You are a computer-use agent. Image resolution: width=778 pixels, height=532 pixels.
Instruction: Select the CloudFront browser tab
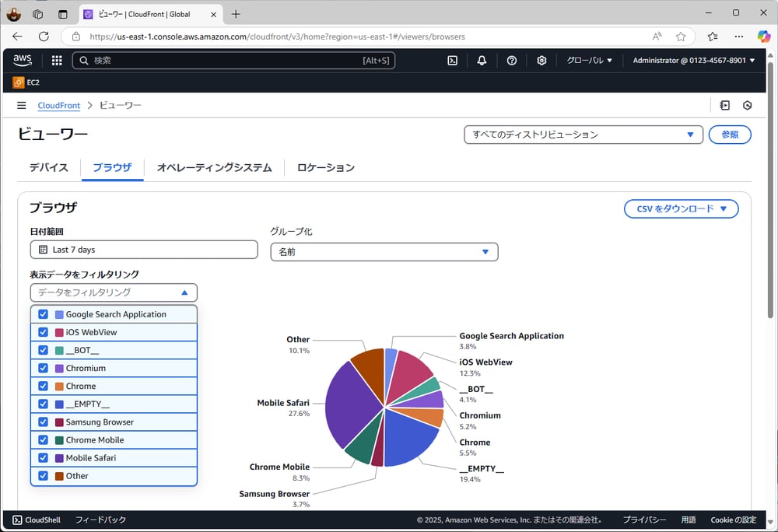[x=150, y=14]
